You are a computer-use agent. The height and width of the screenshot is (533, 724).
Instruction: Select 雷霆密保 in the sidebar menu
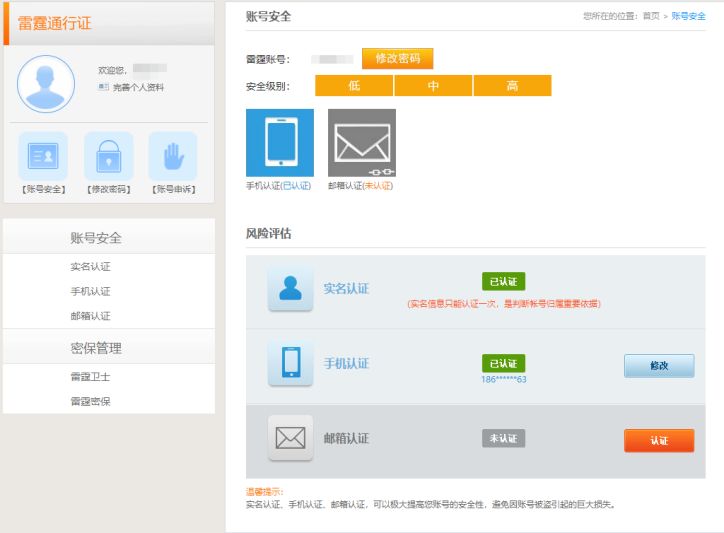(90, 401)
